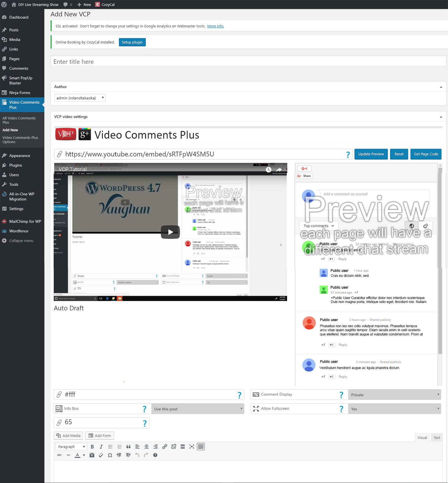Insert special character (omega icon)
Screen dimensions: 448x483
tap(110, 455)
